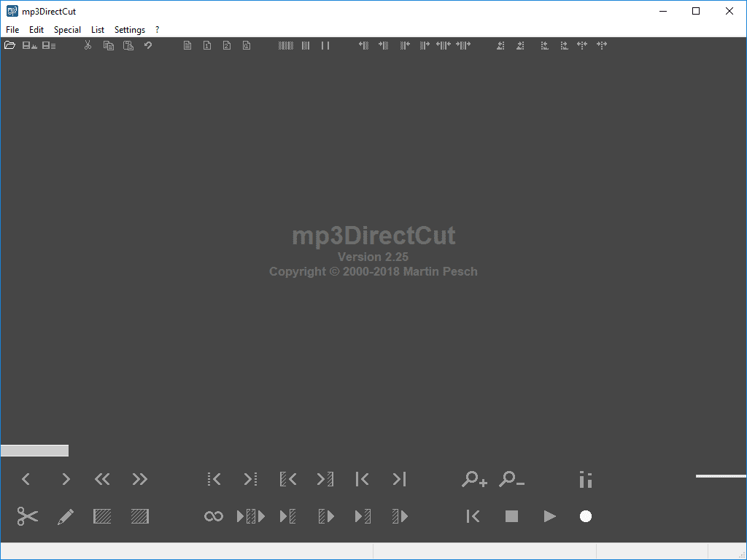Open the Settings menu

coord(130,29)
